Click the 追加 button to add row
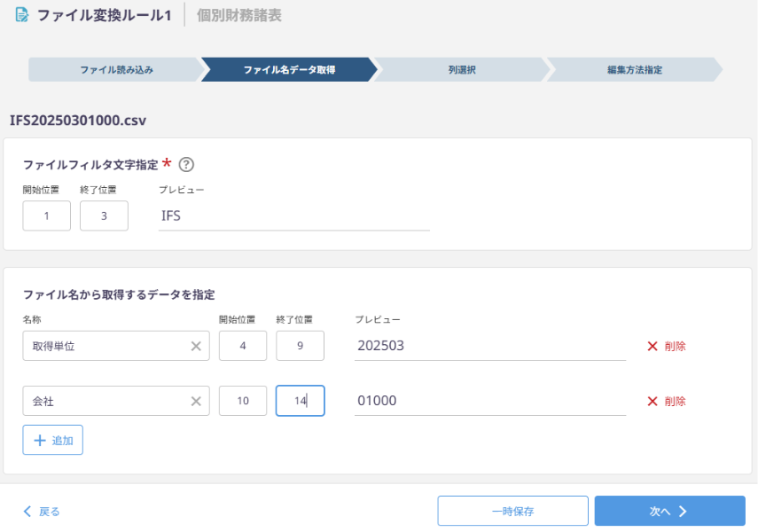The width and height of the screenshot is (758, 532). [52, 440]
